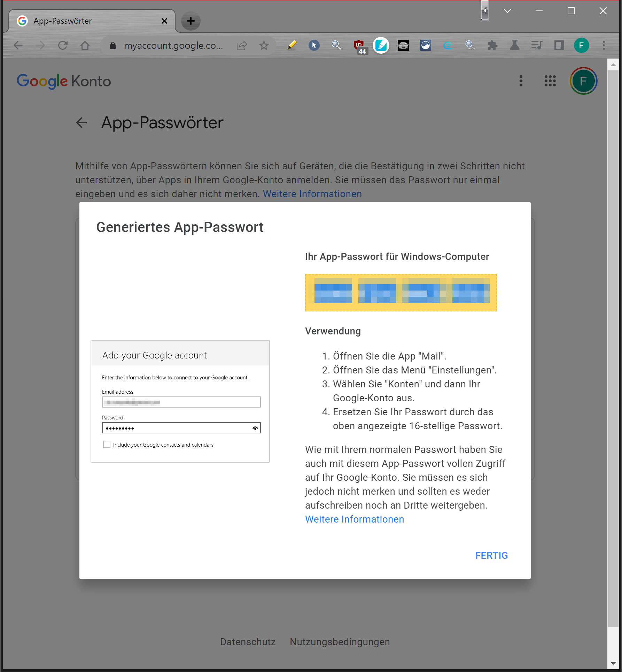Open the Extensions puzzle-piece menu
Image resolution: width=622 pixels, height=672 pixels.
[x=492, y=45]
